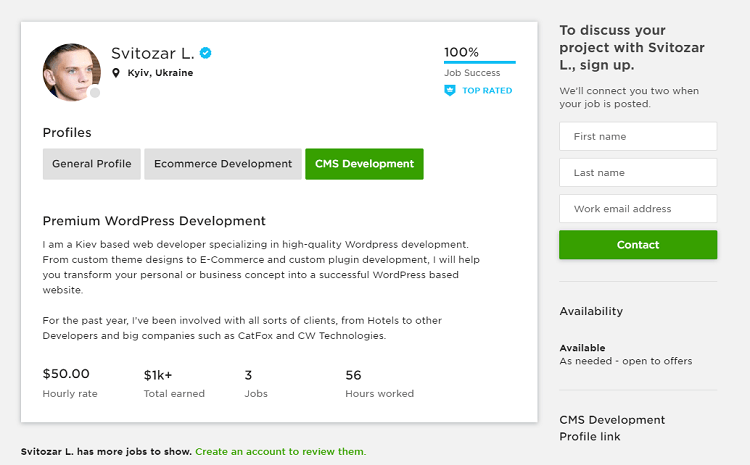
Task: Click into the Last name field
Action: 638,173
